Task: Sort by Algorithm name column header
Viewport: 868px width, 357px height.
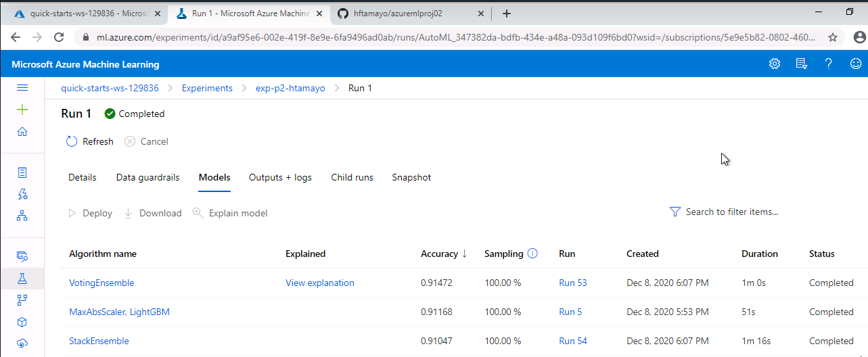Action: (103, 254)
